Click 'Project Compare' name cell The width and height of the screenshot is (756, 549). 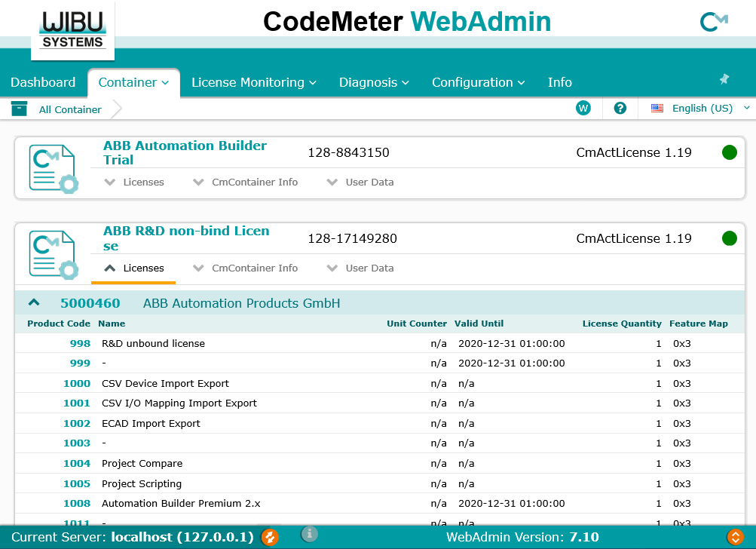142,464
